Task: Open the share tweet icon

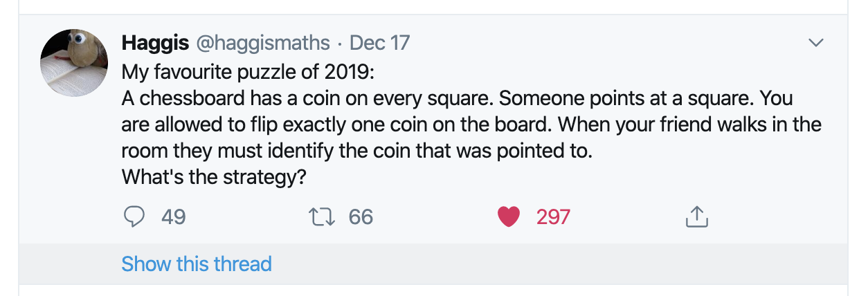Action: (x=697, y=217)
